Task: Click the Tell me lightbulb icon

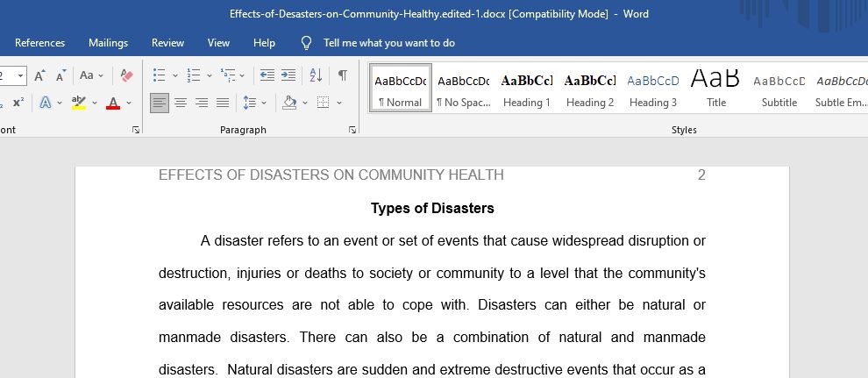Action: 306,43
